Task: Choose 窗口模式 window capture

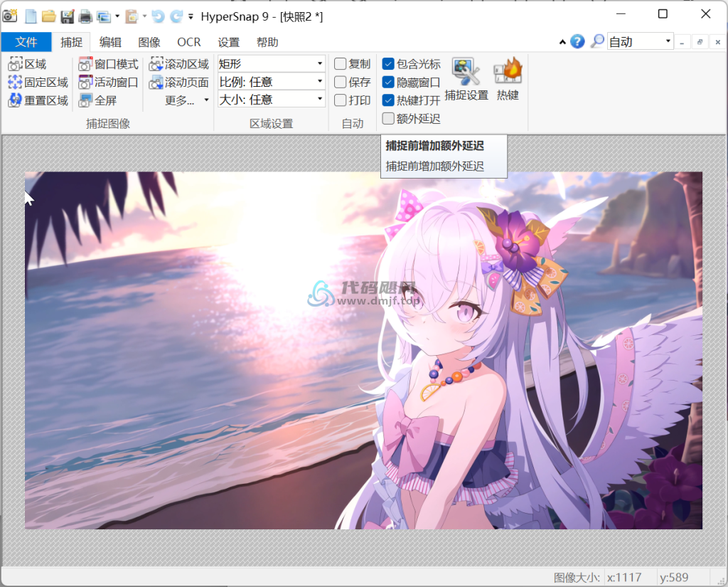Action: [109, 64]
